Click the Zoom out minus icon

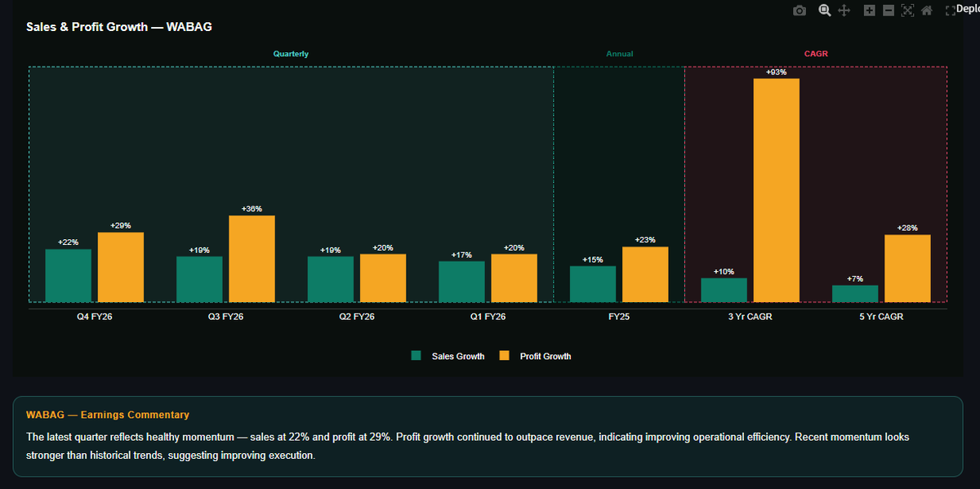click(x=888, y=11)
